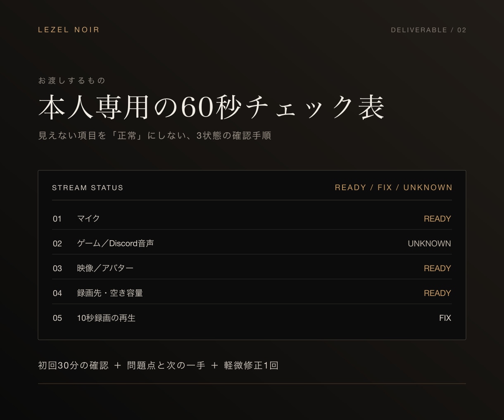Viewport: 504px width, 420px height.
Task: Click FIX status in 10秒録画の再生 row
Action: point(445,318)
